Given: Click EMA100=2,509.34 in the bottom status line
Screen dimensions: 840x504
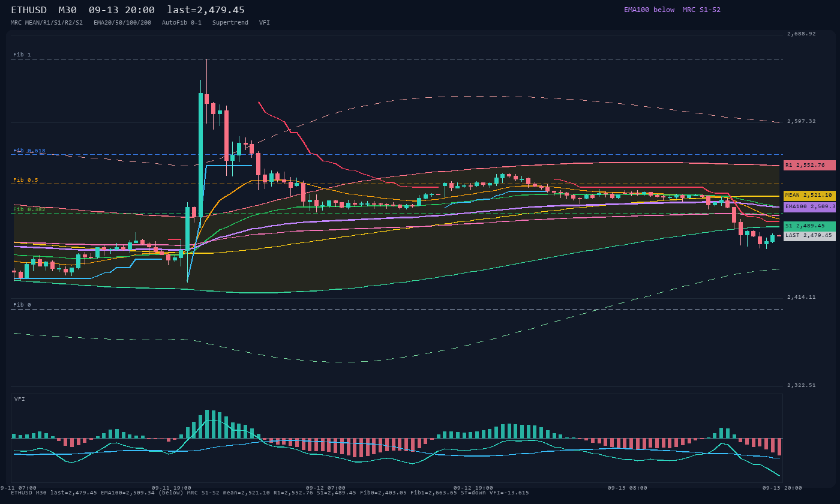Looking at the screenshot, I should point(128,493).
